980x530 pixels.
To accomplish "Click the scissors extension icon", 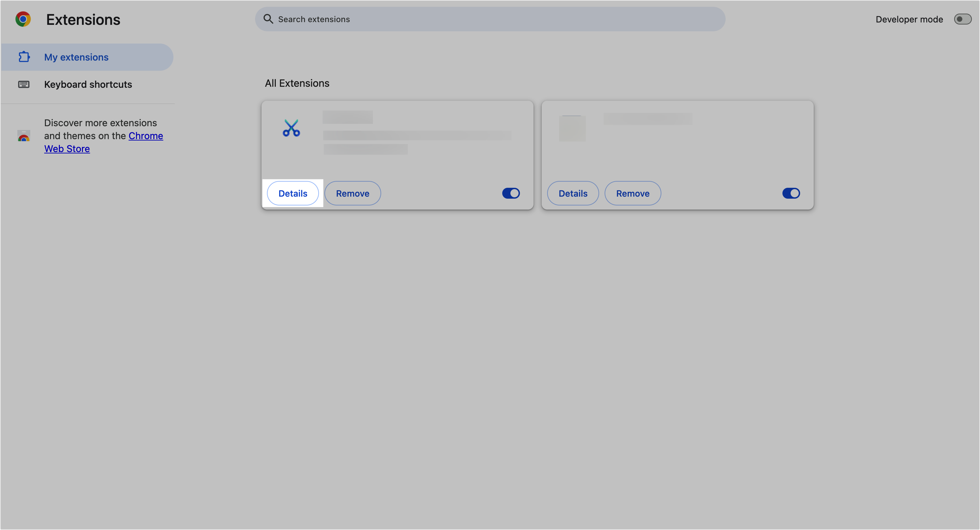I will pyautogui.click(x=291, y=128).
